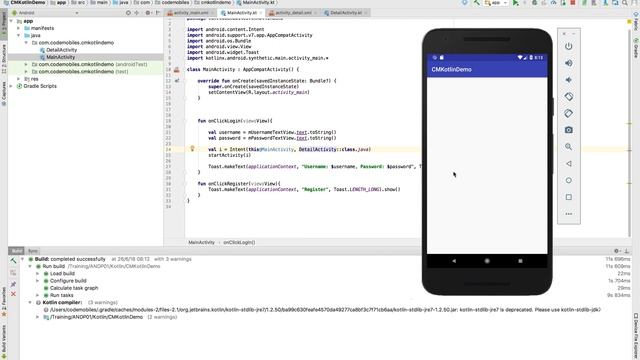Open the Build panel settings gear
The width and height of the screenshot is (640, 360).
617,251
